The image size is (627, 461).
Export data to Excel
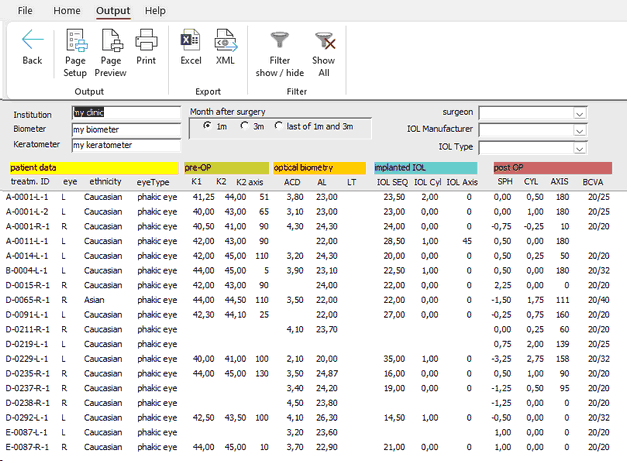[190, 46]
